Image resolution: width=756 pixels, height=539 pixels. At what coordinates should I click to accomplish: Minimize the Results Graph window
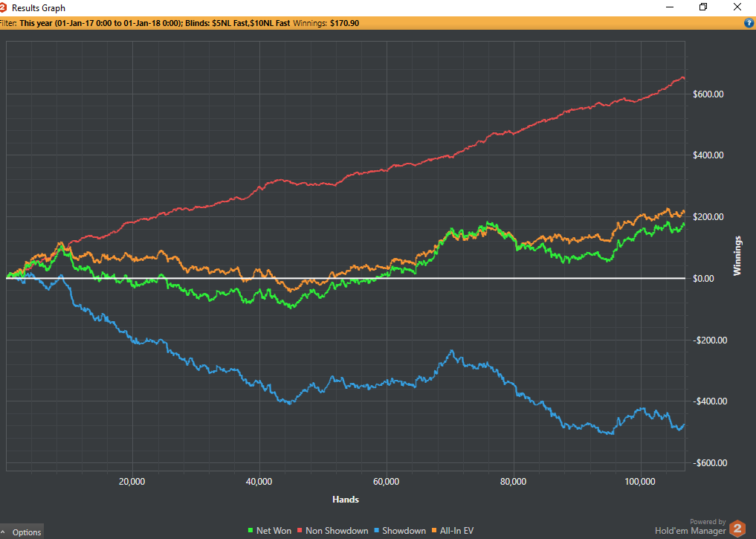tap(671, 7)
